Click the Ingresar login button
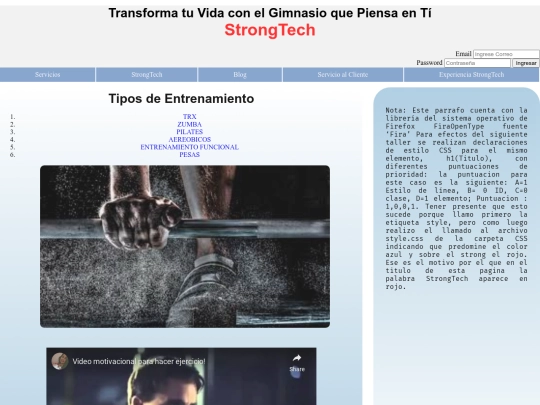Image resolution: width=540 pixels, height=405 pixels. point(526,63)
